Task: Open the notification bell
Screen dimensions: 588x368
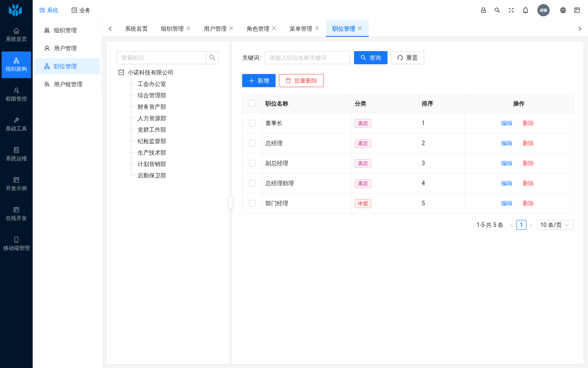Action: (x=526, y=10)
